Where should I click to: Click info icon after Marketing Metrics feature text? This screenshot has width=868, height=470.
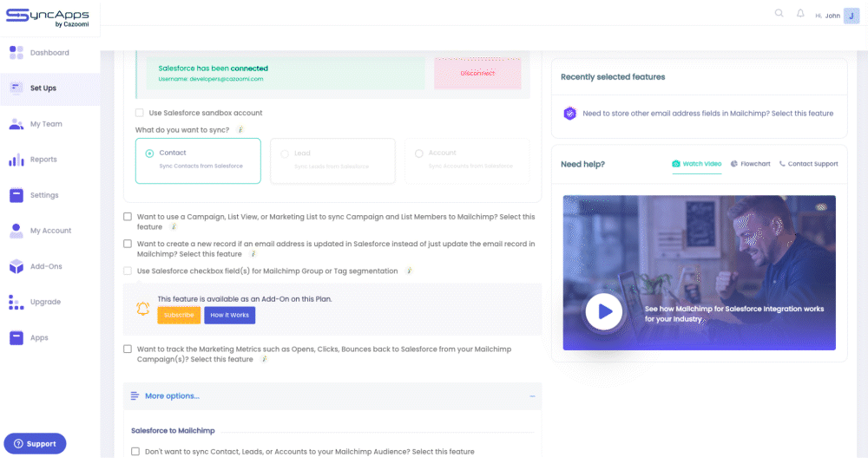coord(264,359)
